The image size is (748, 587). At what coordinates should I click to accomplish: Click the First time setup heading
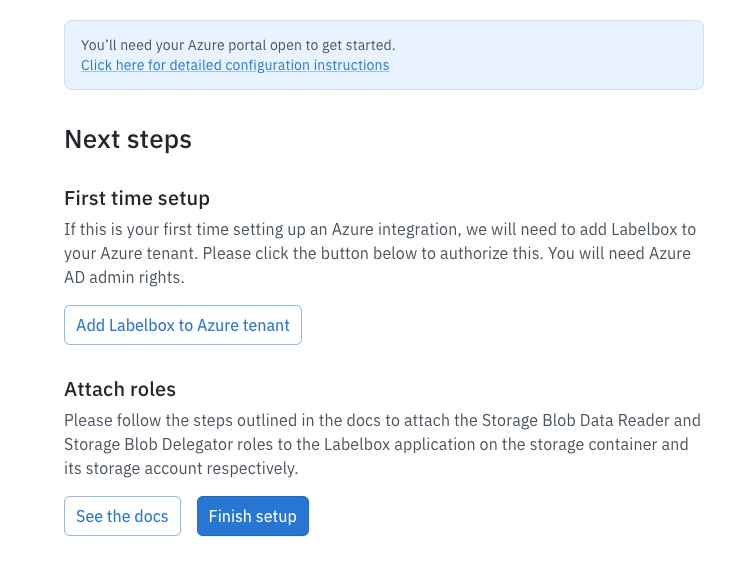coord(137,198)
